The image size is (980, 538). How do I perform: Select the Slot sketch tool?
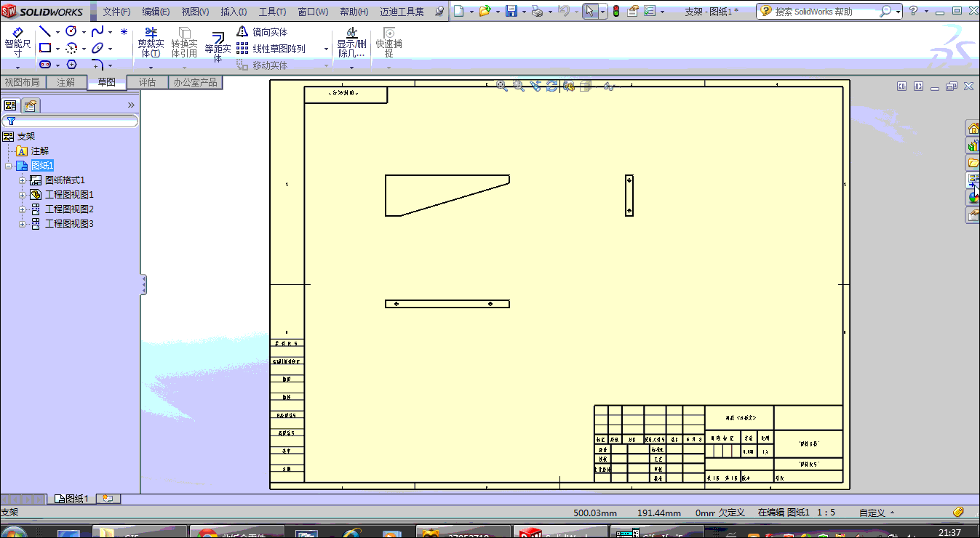[x=45, y=65]
